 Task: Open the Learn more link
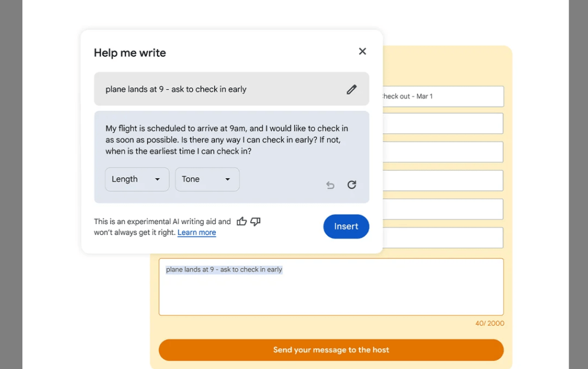197,232
